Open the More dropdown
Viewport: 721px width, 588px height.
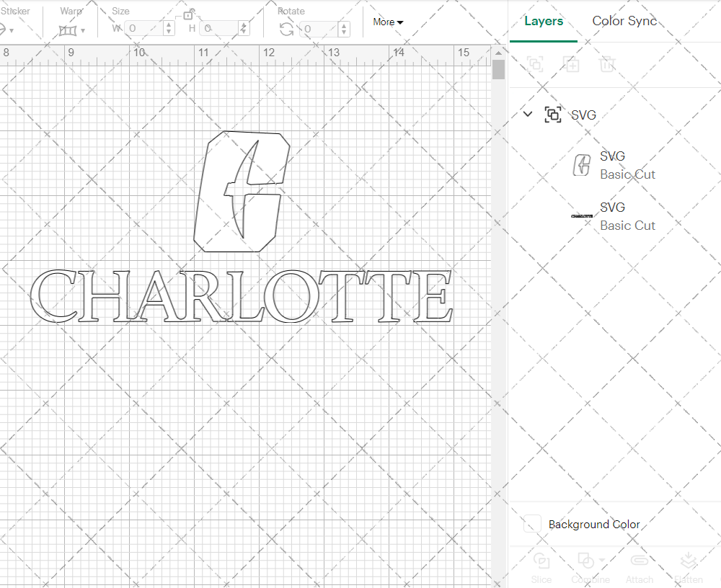[387, 22]
